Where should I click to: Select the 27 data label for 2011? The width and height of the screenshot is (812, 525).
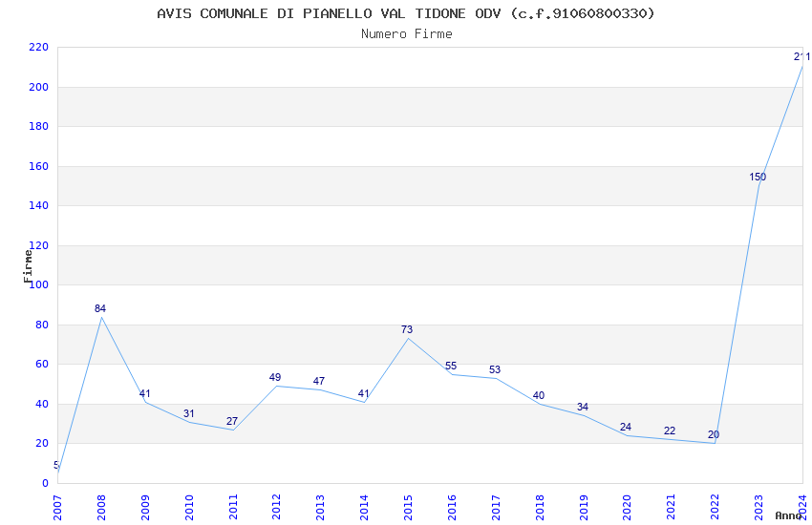point(231,422)
